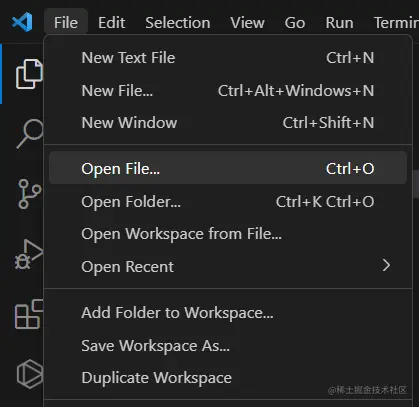Expand the Open Recent submenu arrow
The width and height of the screenshot is (419, 407).
(386, 265)
